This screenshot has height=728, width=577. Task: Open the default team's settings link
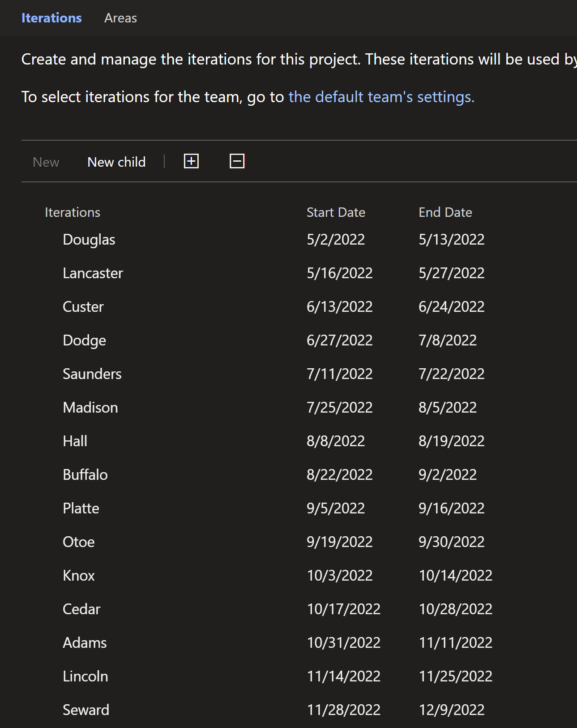point(381,97)
